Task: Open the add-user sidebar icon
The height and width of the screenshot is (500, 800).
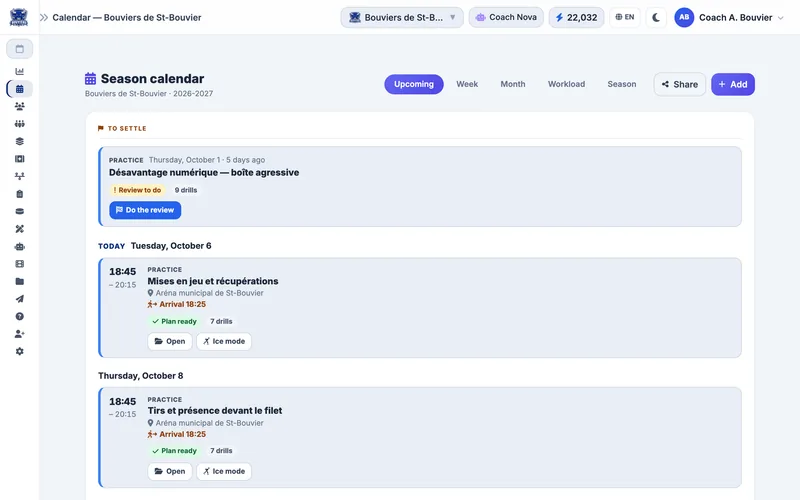Action: point(19,334)
